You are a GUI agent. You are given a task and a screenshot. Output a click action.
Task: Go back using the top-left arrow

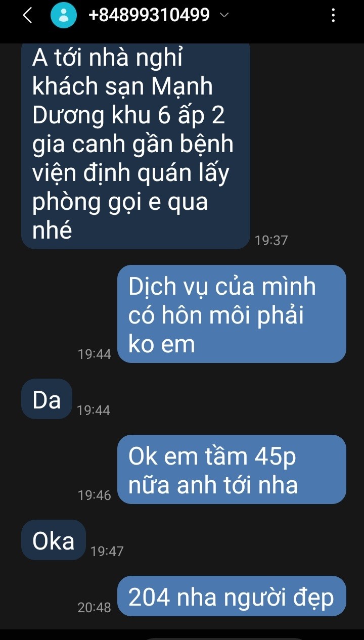[x=28, y=16]
